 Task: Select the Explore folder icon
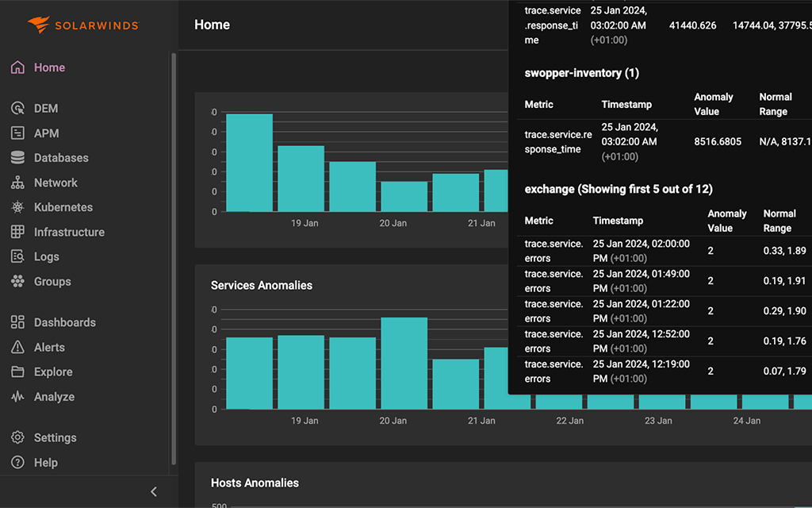[x=18, y=371]
